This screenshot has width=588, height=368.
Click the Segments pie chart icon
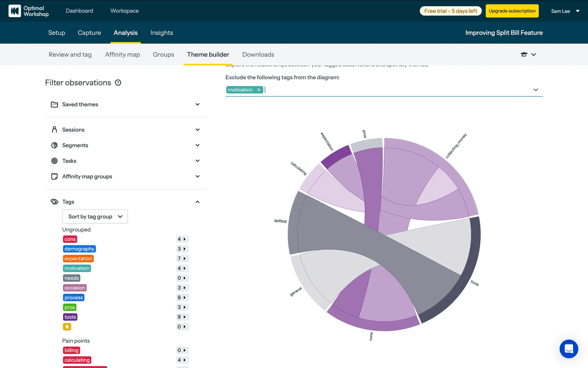(x=55, y=145)
